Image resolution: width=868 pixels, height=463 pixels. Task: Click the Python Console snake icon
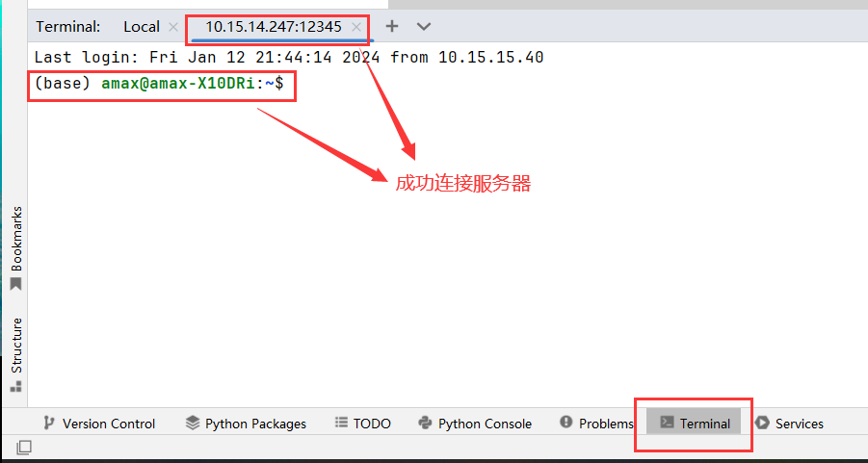click(425, 424)
